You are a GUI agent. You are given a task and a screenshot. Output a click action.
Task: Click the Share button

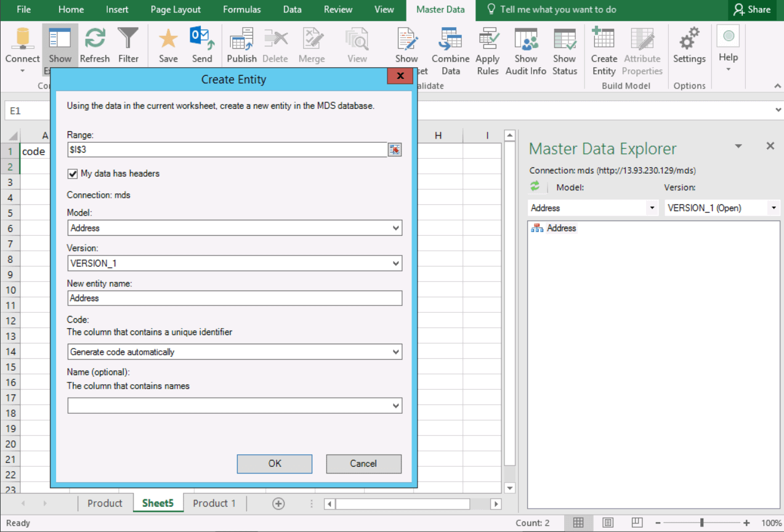(x=753, y=10)
